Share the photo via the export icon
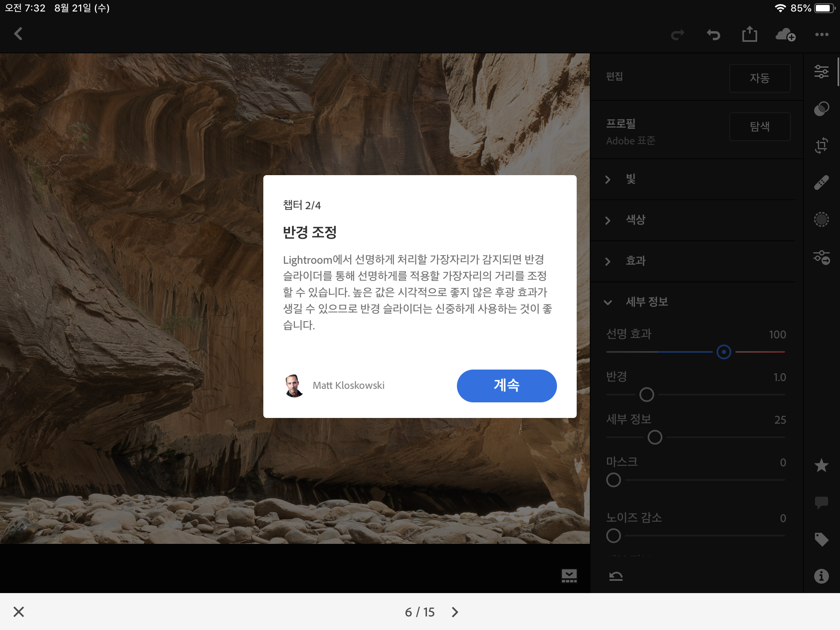The image size is (840, 630). [750, 34]
